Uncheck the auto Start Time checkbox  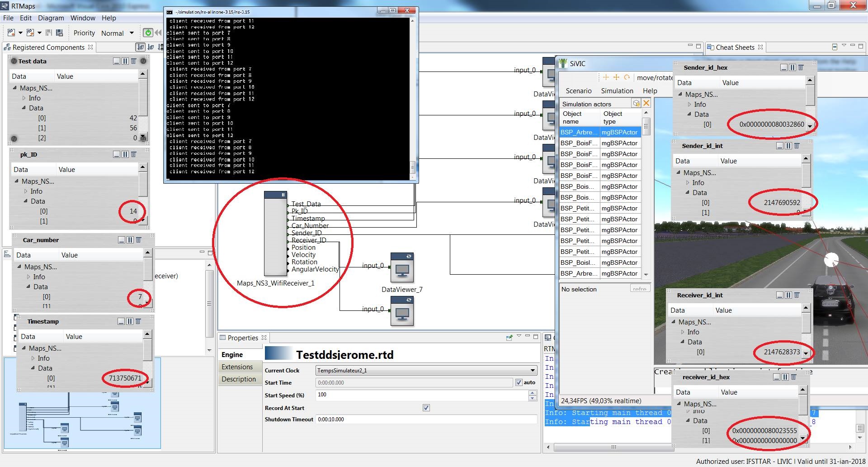point(519,382)
